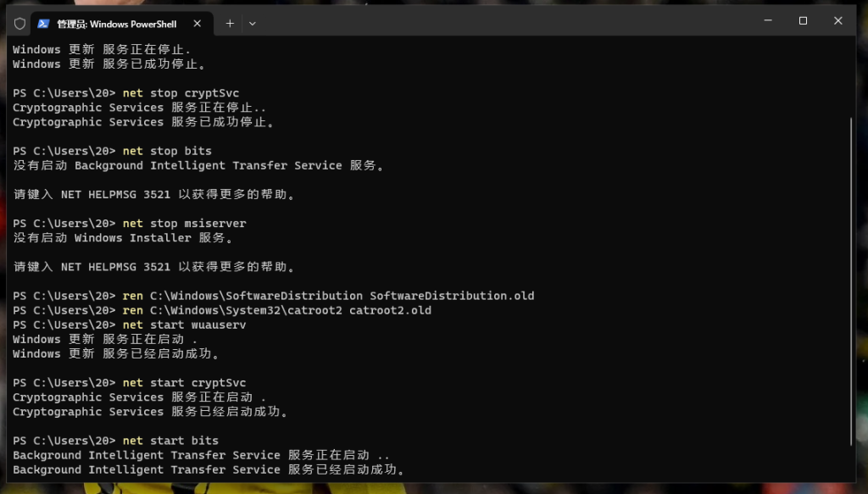Click the text '没有启动 Windows Installer 服务。'
Viewport: 868px width, 494px height.
124,238
